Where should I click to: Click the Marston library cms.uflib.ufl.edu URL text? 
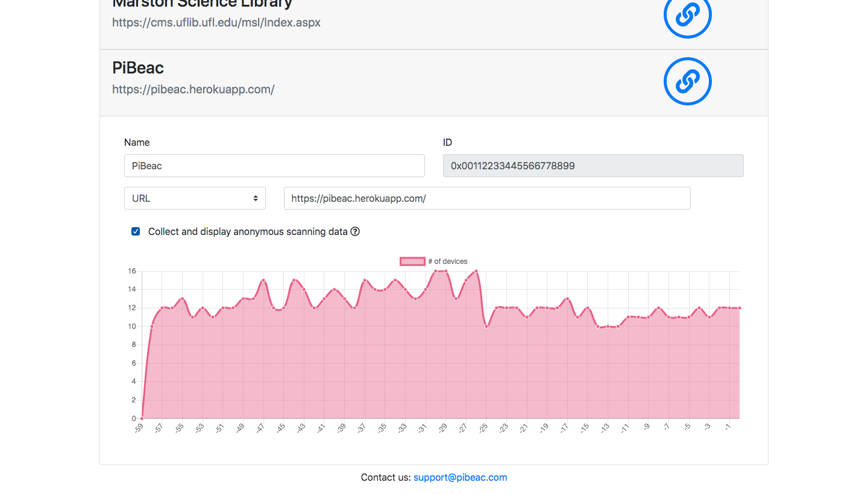[x=216, y=23]
